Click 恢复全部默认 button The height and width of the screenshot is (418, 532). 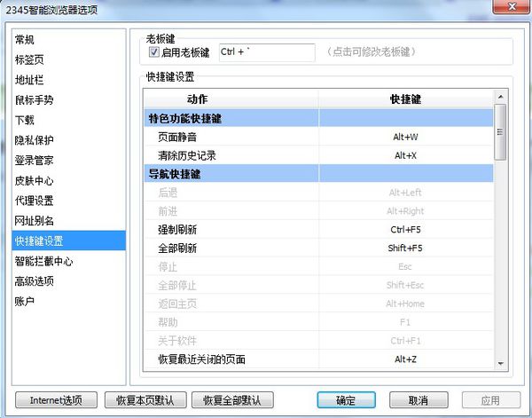(x=232, y=400)
